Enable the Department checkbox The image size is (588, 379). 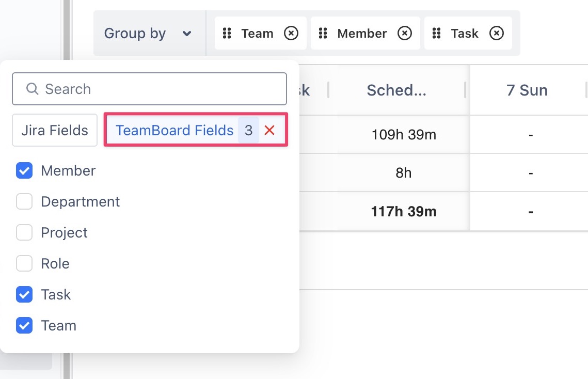24,202
